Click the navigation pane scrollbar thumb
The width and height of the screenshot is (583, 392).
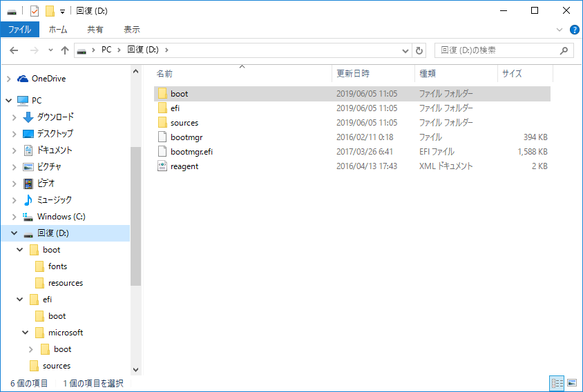135,216
